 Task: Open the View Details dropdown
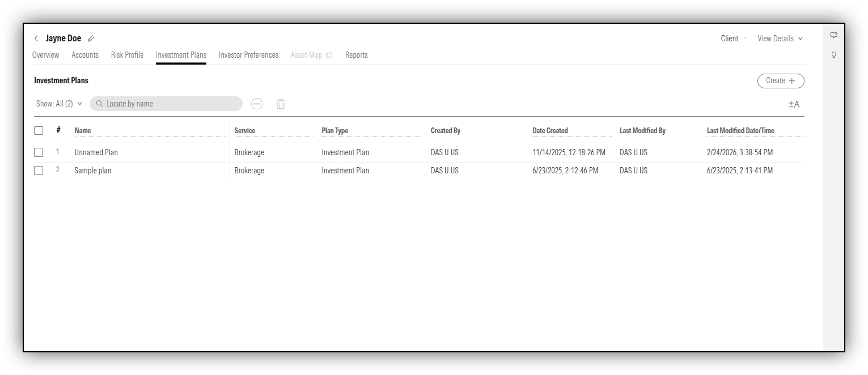pyautogui.click(x=780, y=39)
